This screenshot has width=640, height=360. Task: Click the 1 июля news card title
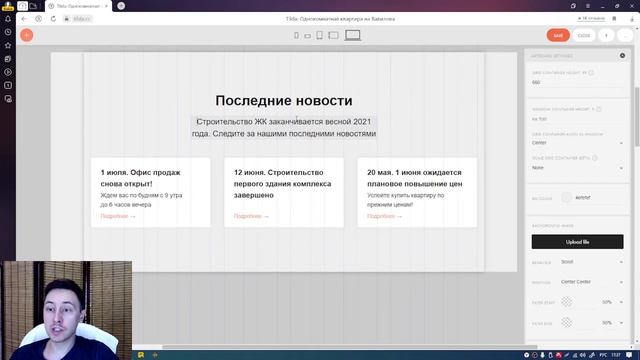coord(141,178)
